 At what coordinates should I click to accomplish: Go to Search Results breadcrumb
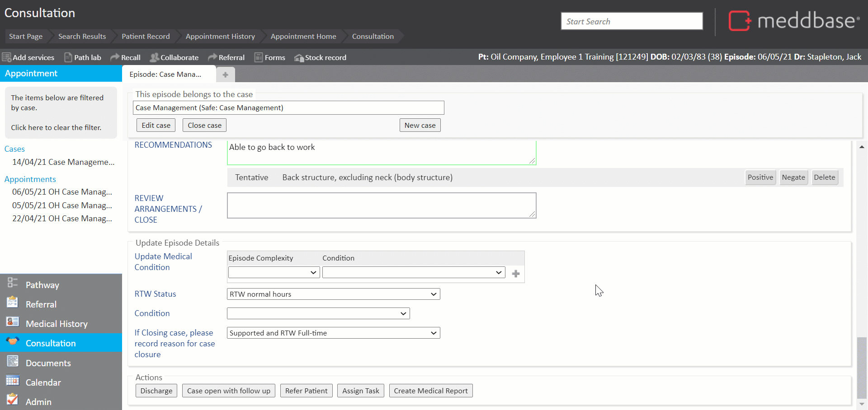82,36
